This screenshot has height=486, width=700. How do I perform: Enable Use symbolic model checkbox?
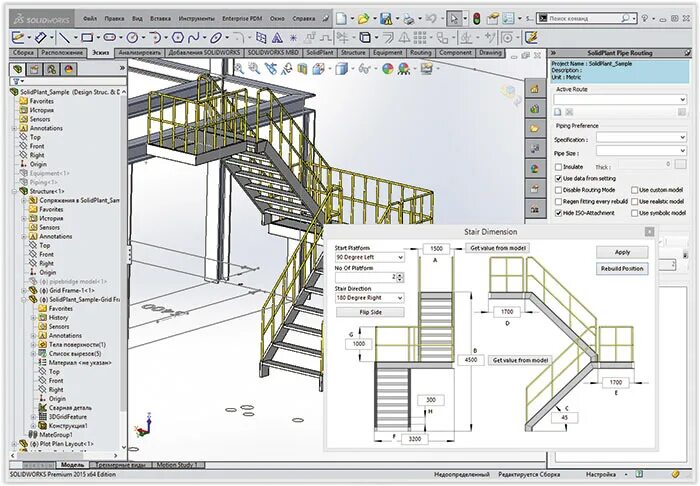pos(634,213)
